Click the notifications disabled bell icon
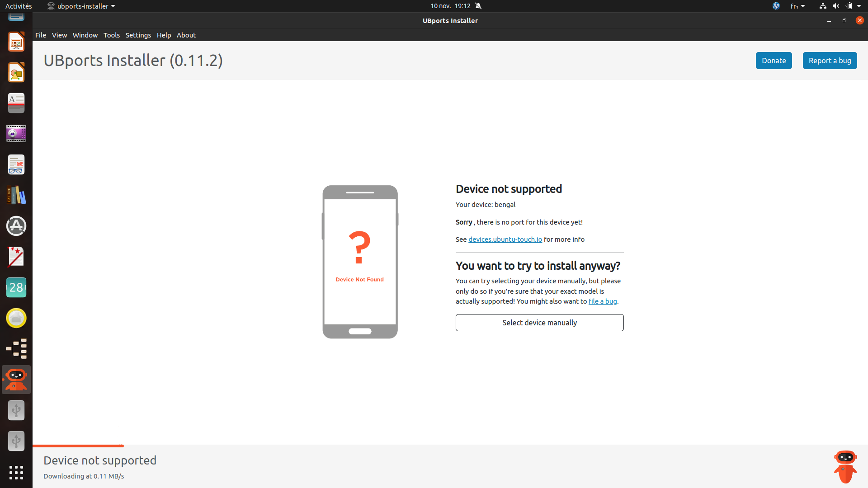868x488 pixels. point(478,6)
